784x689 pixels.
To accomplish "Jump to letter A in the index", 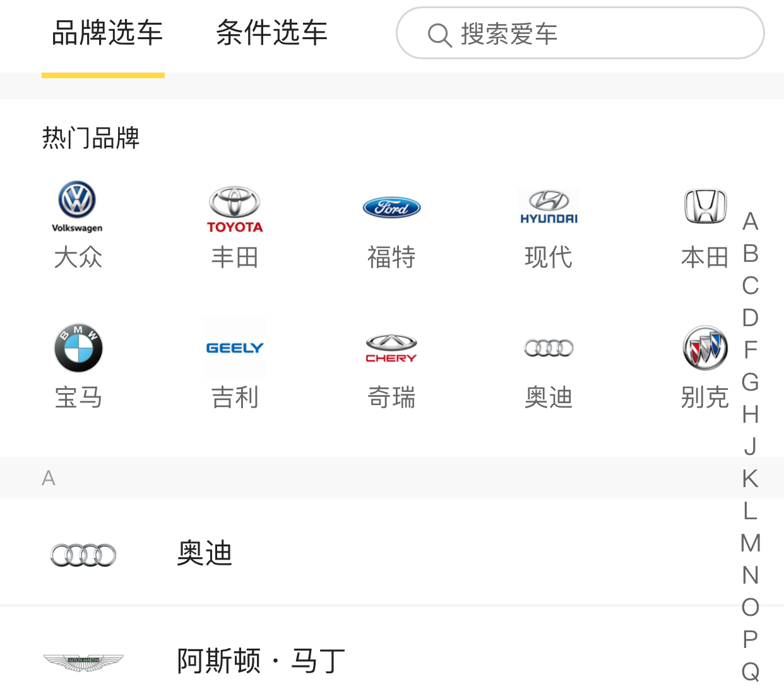I will coord(750,221).
